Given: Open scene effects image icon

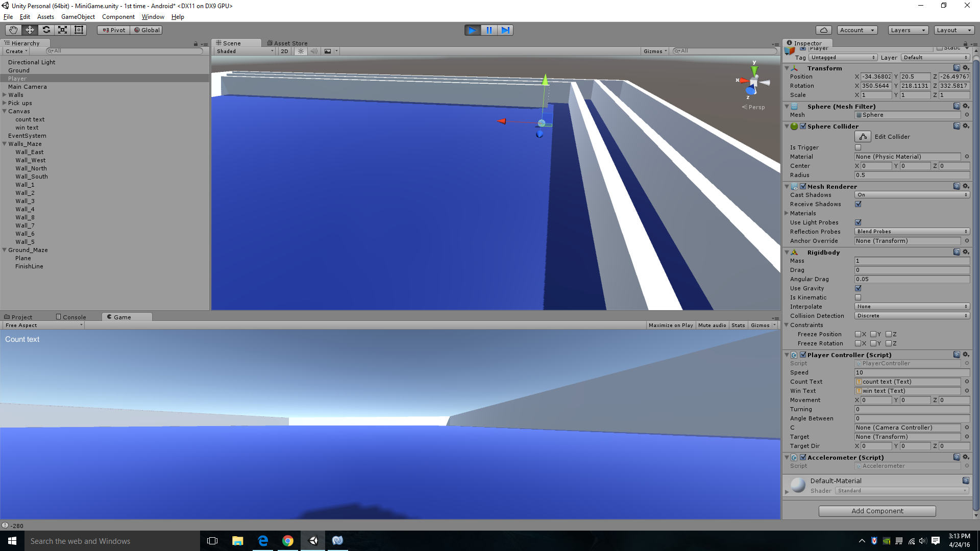Looking at the screenshot, I should [328, 51].
